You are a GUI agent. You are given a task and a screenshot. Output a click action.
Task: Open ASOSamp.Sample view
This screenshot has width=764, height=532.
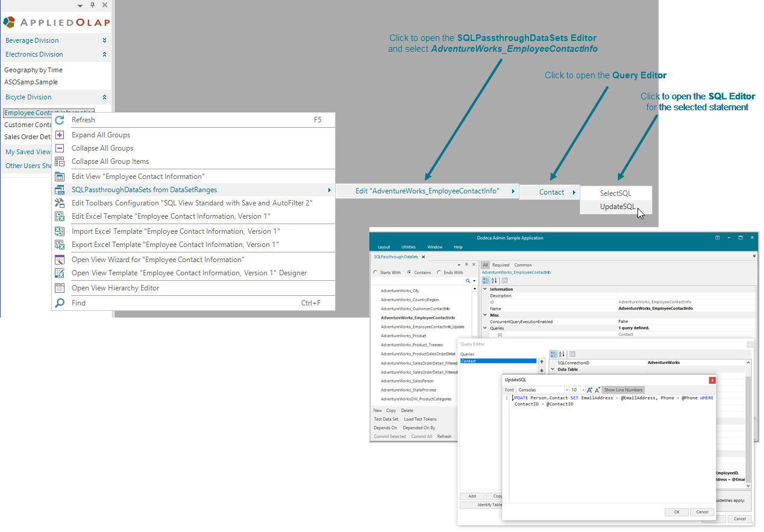pyautogui.click(x=31, y=82)
